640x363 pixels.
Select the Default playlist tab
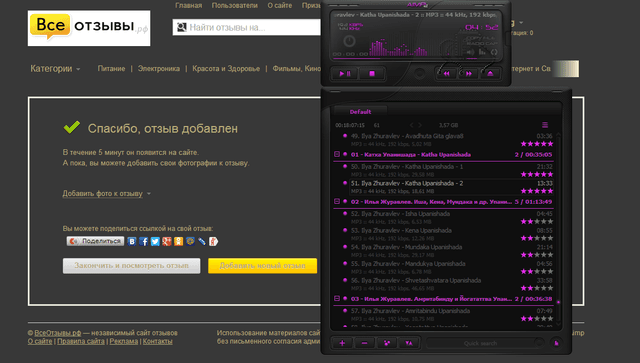pyautogui.click(x=360, y=111)
